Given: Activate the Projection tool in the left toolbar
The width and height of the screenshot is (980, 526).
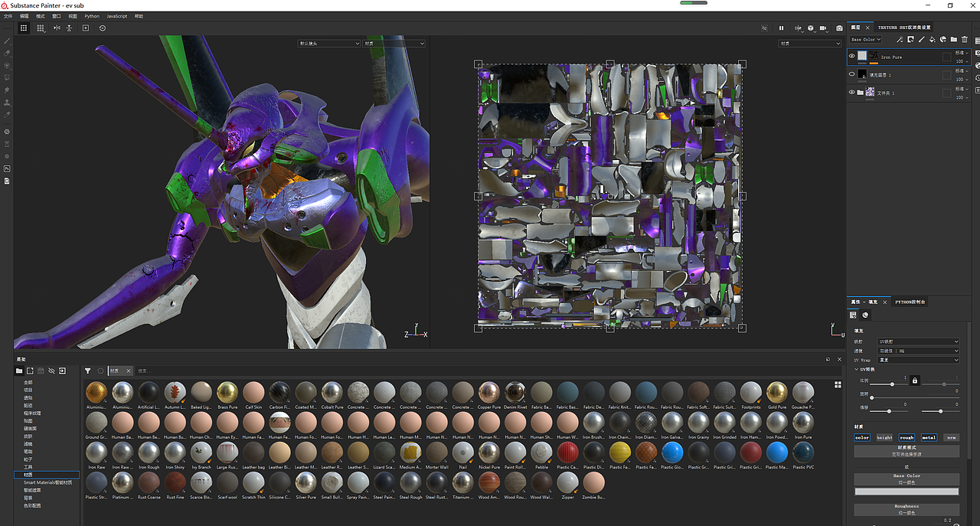Looking at the screenshot, I should click(6, 66).
